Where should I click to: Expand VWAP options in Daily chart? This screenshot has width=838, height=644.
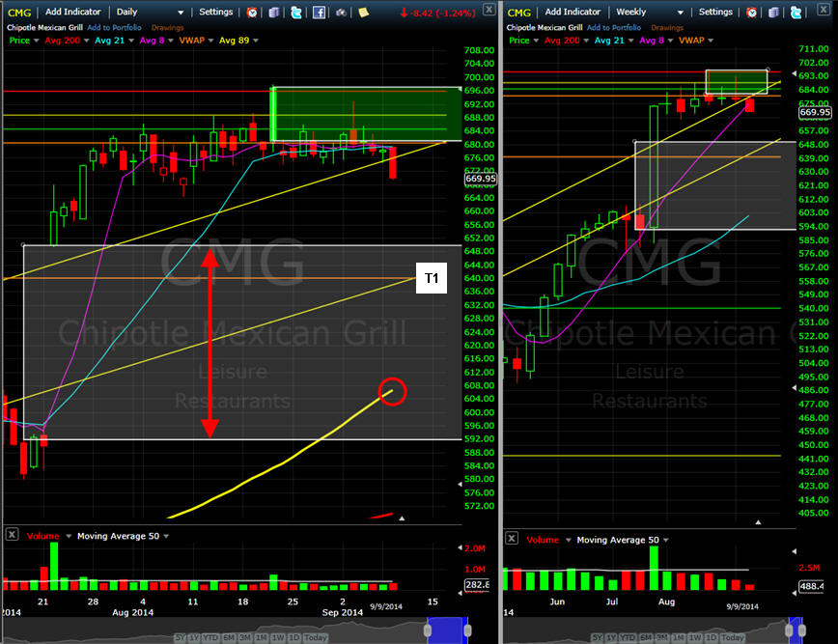[x=210, y=41]
